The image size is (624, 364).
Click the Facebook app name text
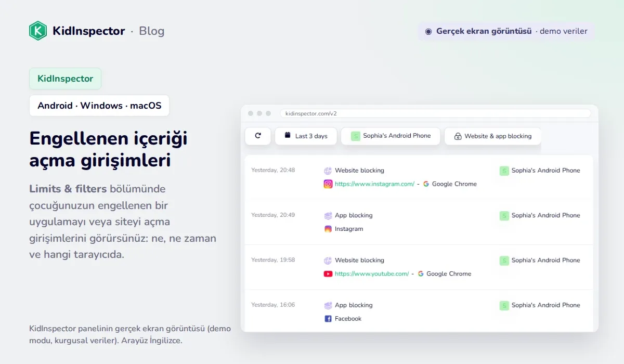click(x=348, y=319)
